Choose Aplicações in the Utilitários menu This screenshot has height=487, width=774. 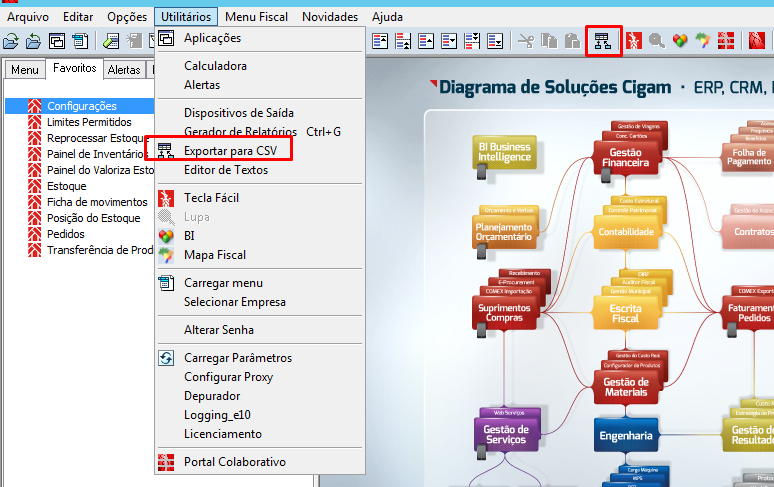tap(260, 38)
